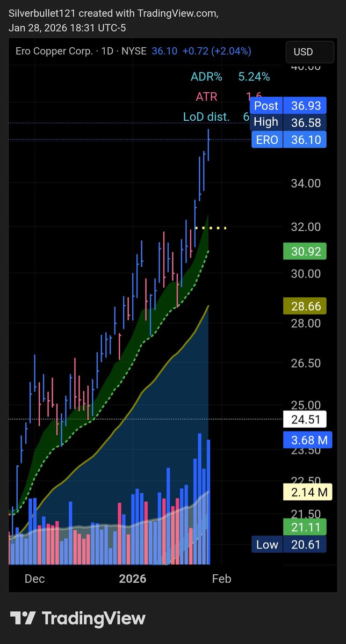The width and height of the screenshot is (346, 644).
Task: Click the 32.00 price axis label
Action: (306, 227)
